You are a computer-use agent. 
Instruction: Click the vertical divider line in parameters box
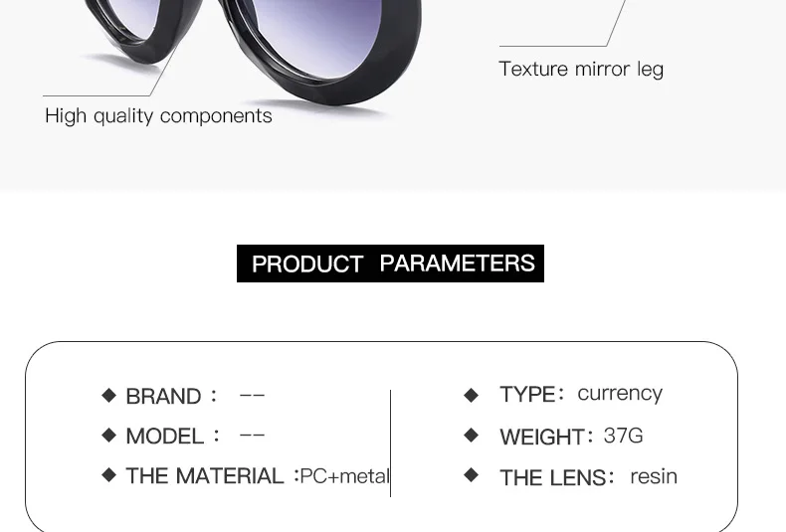pyautogui.click(x=390, y=443)
